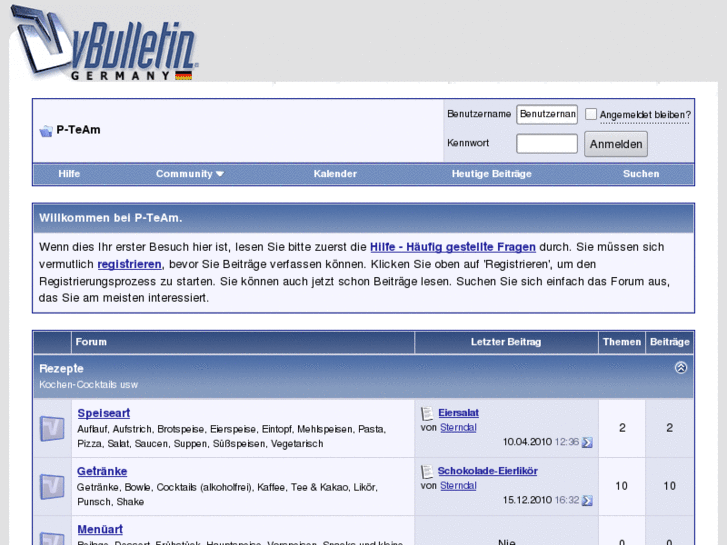Click the Beiträge column header
Viewport: 727px width, 545px height.
(x=670, y=342)
